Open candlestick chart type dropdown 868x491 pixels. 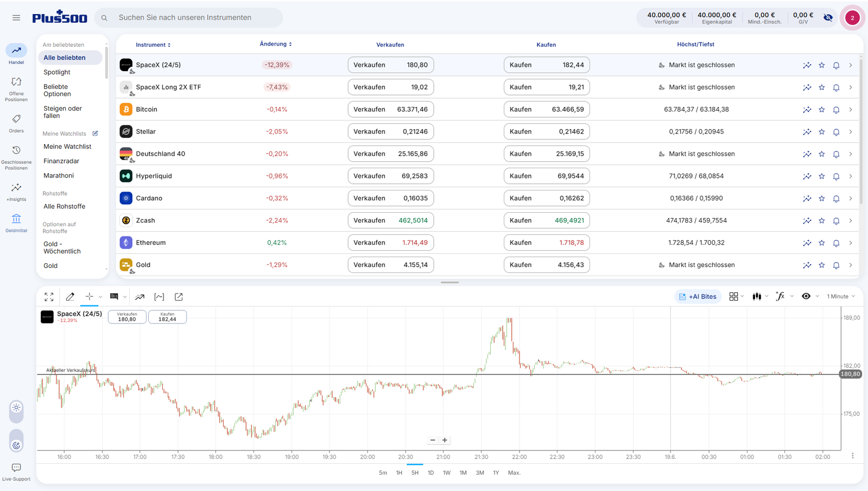click(760, 296)
